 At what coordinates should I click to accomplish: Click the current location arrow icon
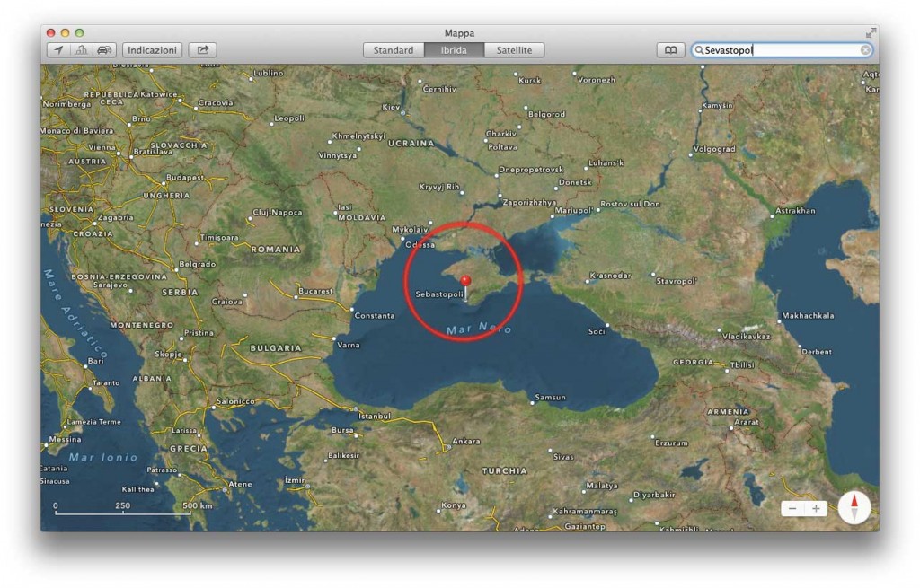[x=58, y=50]
